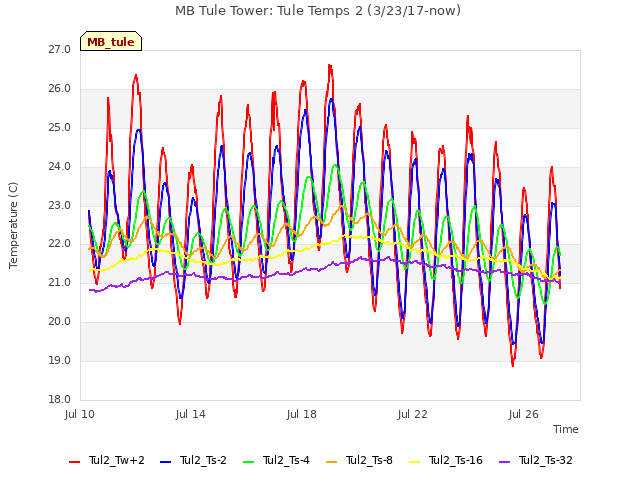The height and width of the screenshot is (480, 640).
Task: Select the Tul2_Ts-16 legend label
Action: [x=456, y=460]
